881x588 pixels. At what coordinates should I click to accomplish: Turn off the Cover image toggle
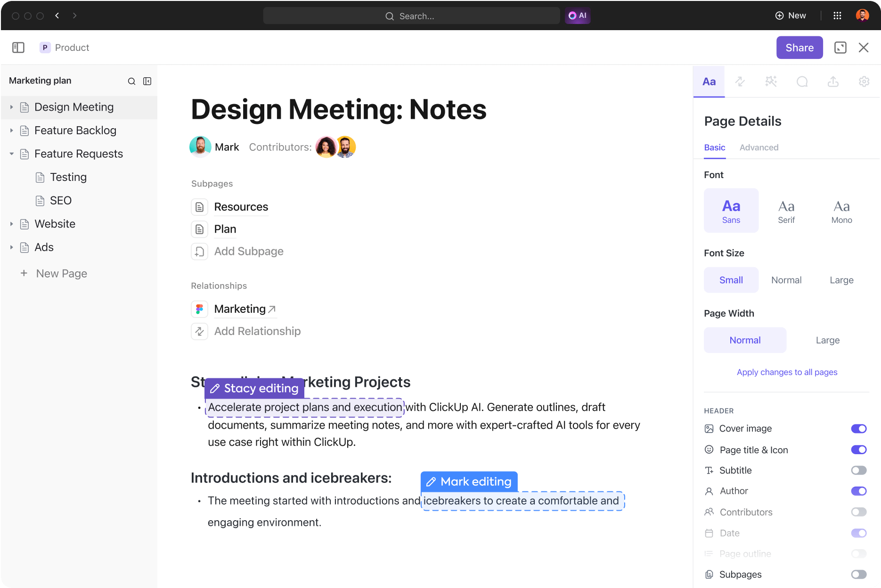858,428
